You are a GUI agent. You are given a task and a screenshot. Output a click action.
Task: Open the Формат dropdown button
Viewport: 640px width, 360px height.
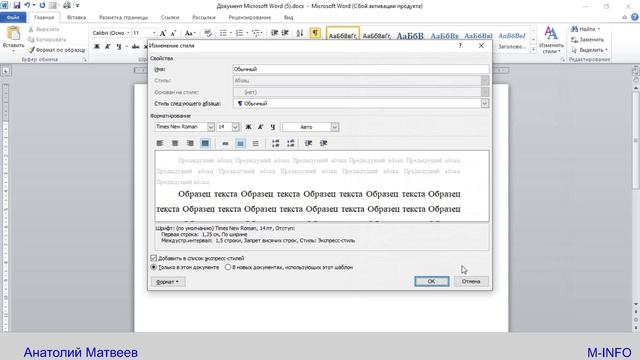coord(168,282)
